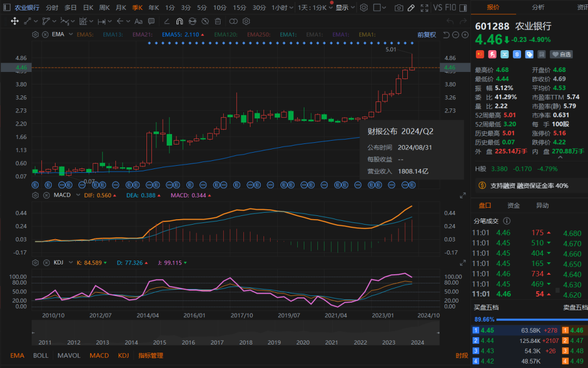Add stock to 自选 watchlist
The height and width of the screenshot is (368, 588).
pos(561,54)
